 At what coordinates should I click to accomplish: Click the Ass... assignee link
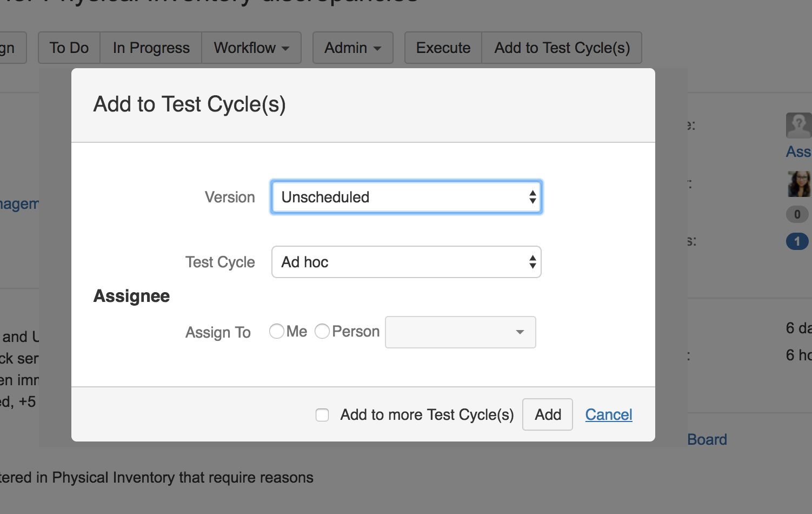pyautogui.click(x=798, y=151)
